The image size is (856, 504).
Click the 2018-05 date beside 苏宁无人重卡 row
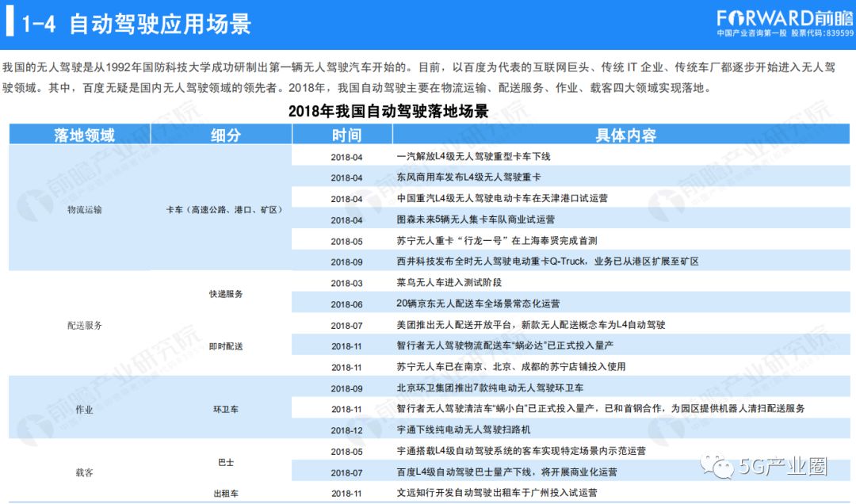click(346, 242)
